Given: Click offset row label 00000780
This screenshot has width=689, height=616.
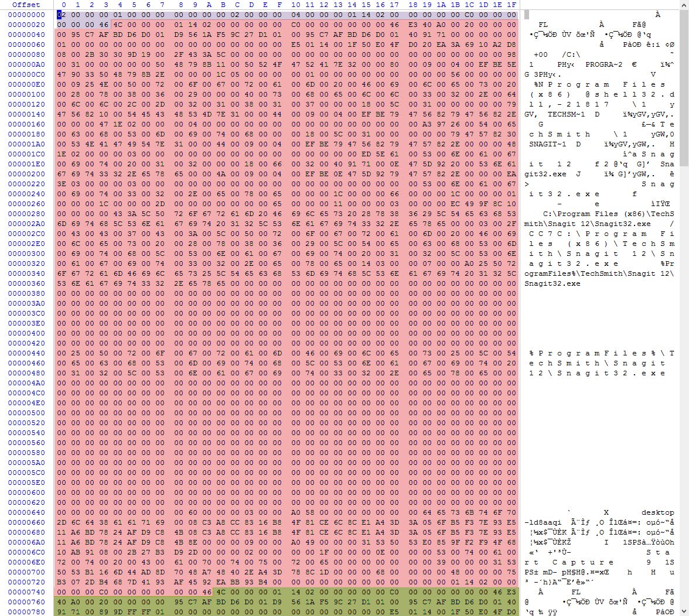Looking at the screenshot, I should 26,612.
